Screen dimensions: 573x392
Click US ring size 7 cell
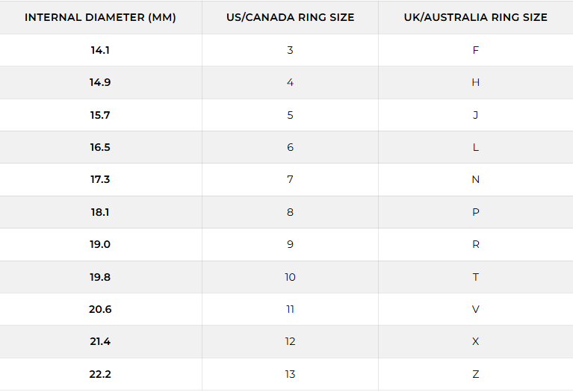click(290, 179)
